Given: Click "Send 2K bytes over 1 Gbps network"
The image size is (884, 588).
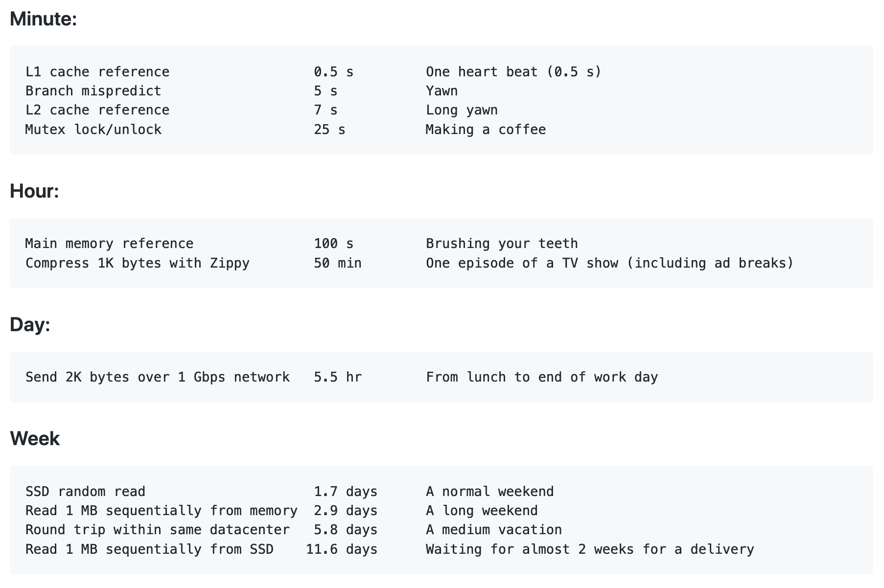Looking at the screenshot, I should tap(158, 377).
